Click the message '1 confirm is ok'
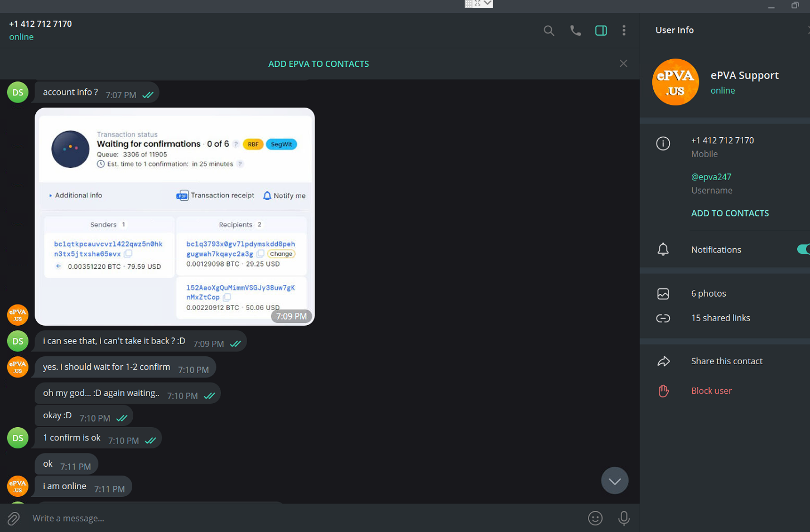This screenshot has height=532, width=810. (98, 438)
